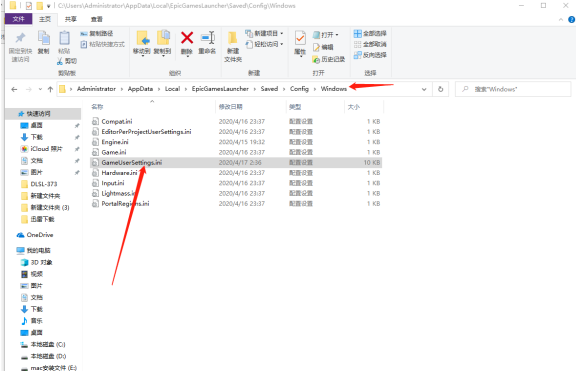Viewport: 576px width, 371px height.
Task: Click the AppData breadcrumb segment
Action: [140, 89]
